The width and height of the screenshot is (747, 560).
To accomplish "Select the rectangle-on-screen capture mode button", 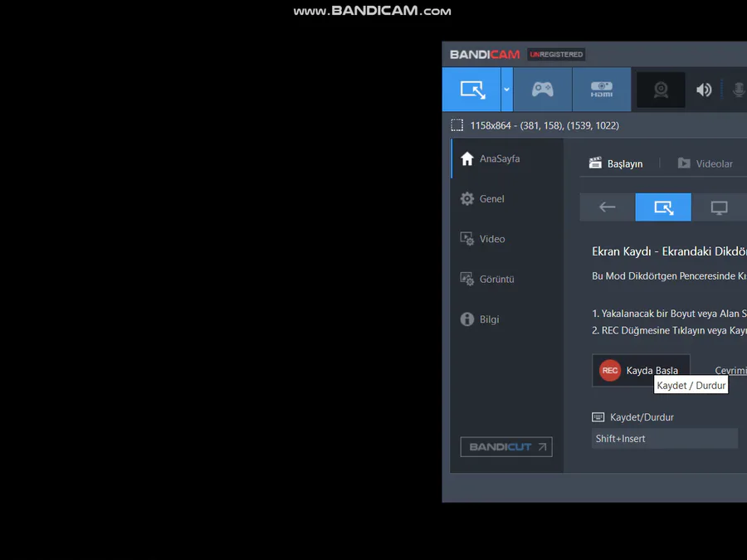I will (663, 207).
